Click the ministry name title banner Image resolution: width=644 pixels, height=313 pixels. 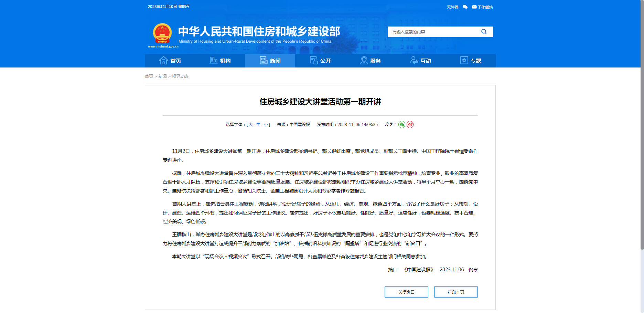[259, 31]
